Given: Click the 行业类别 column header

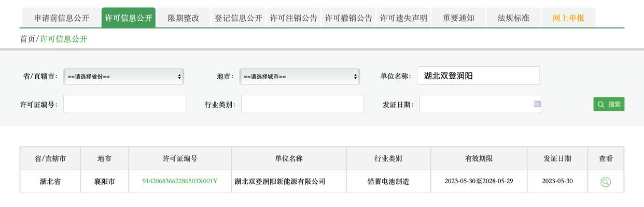Looking at the screenshot, I should [x=388, y=158].
